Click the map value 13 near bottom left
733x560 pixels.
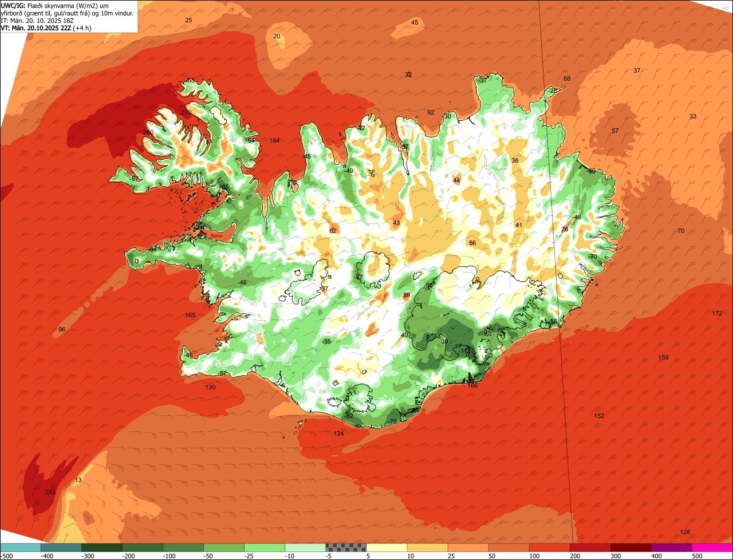tap(78, 480)
